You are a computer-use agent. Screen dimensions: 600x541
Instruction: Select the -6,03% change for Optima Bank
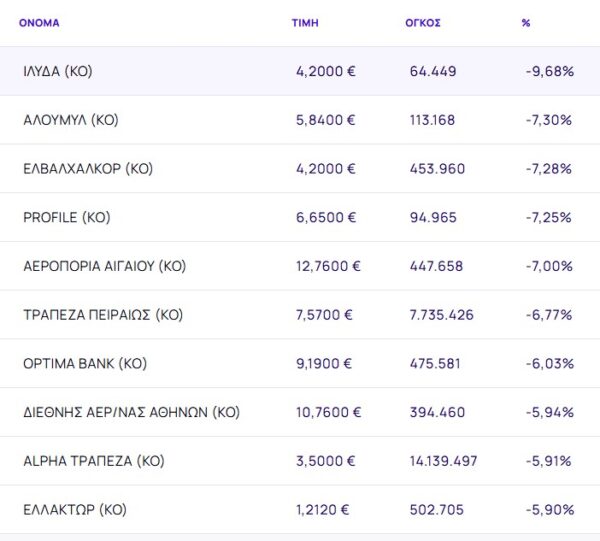tap(548, 364)
